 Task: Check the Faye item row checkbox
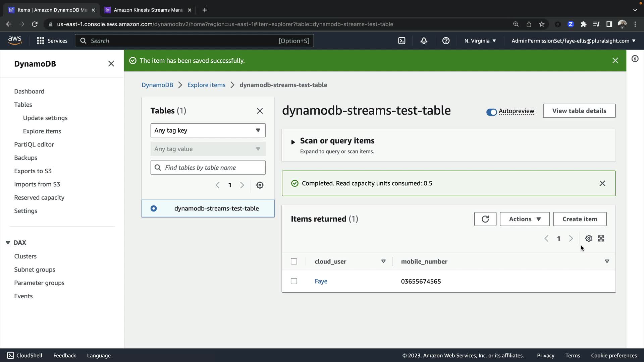point(294,281)
